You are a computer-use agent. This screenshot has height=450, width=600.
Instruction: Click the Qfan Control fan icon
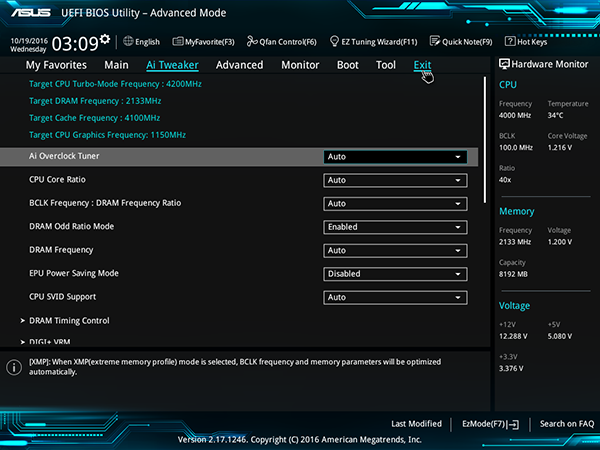coord(252,41)
